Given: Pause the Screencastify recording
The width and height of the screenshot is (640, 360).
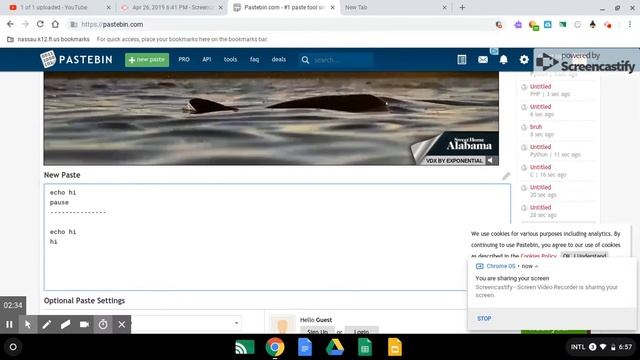Looking at the screenshot, I should 9,324.
